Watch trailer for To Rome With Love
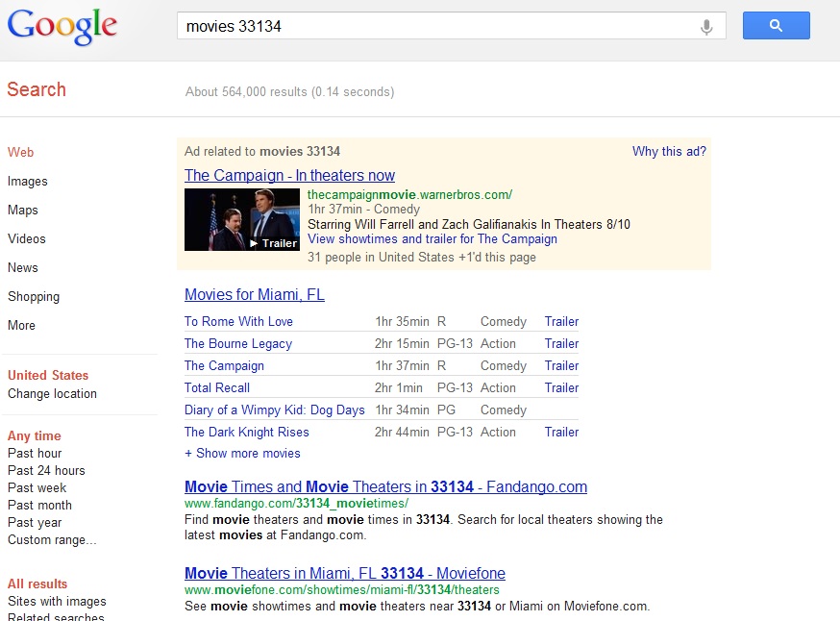 pyautogui.click(x=561, y=321)
